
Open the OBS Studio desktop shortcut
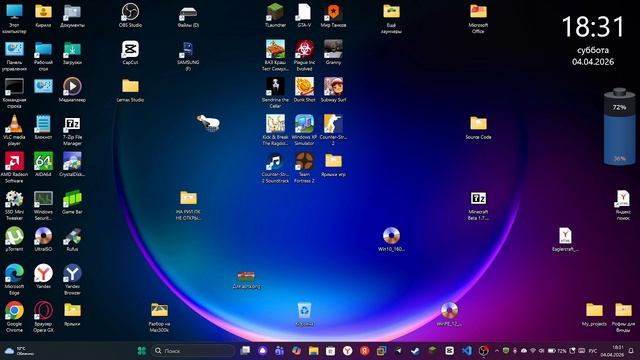point(130,16)
